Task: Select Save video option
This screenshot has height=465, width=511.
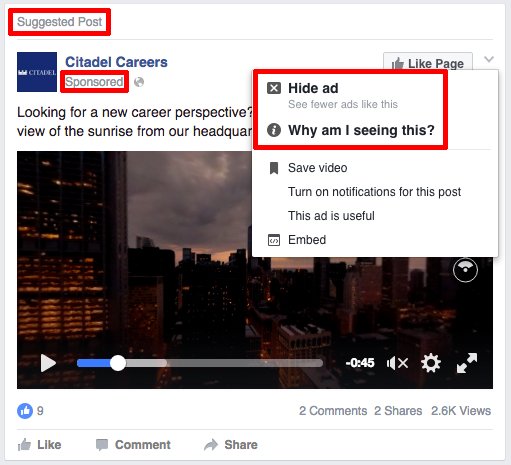Action: click(x=317, y=168)
